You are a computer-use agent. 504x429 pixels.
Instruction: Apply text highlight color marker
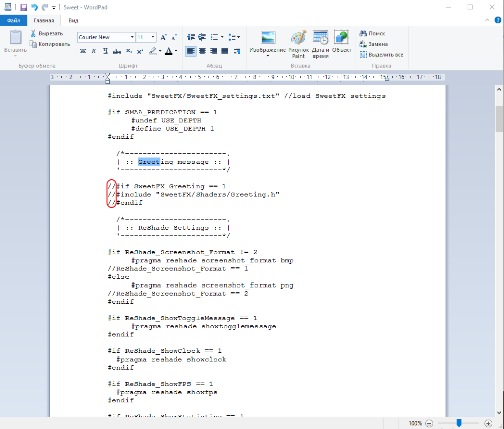tap(153, 51)
